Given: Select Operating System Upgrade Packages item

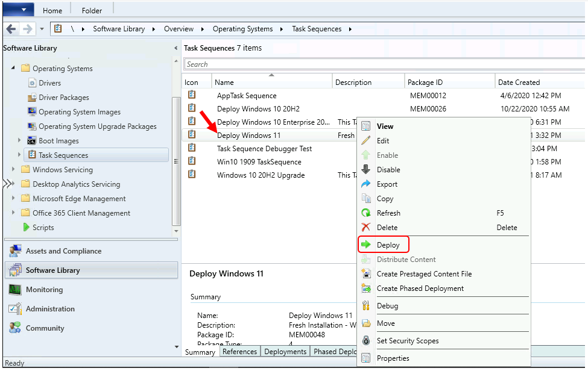Looking at the screenshot, I should 98,126.
